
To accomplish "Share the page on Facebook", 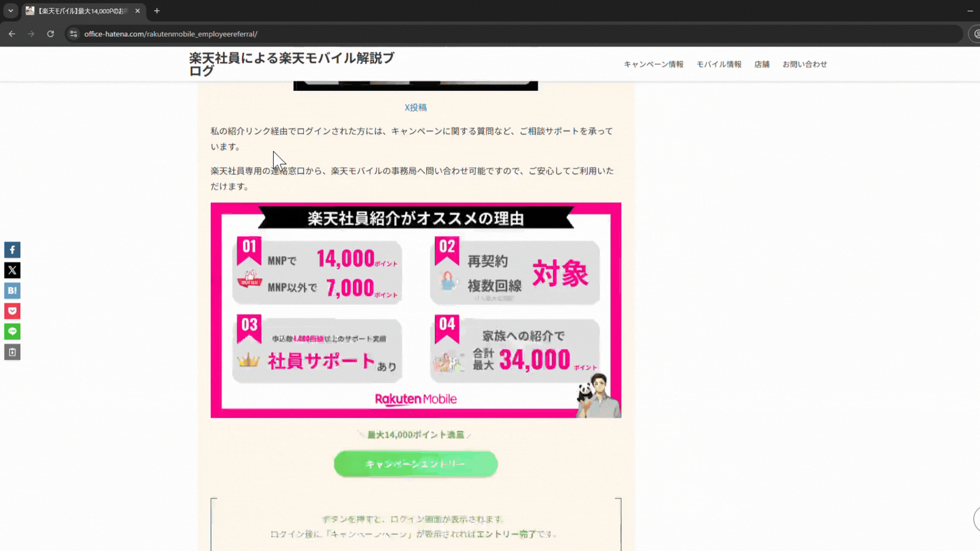I will 12,250.
